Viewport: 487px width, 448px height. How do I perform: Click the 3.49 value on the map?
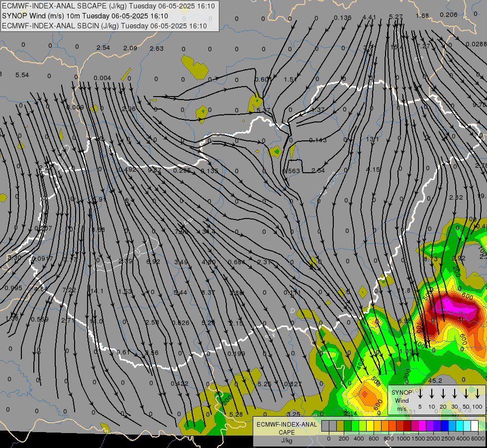point(181,262)
